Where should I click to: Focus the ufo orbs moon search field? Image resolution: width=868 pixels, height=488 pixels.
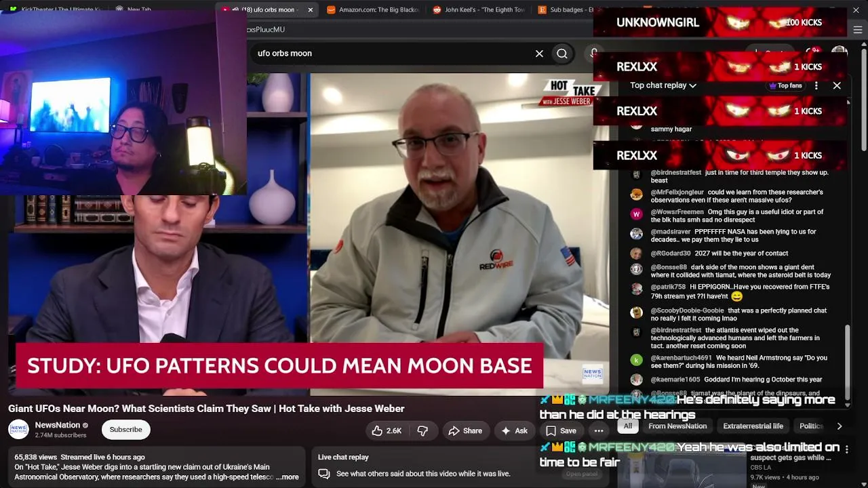click(393, 54)
